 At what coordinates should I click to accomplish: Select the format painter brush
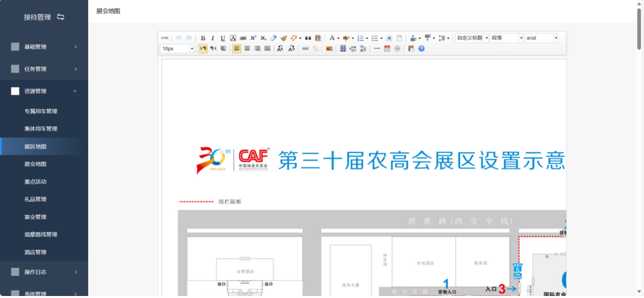[284, 38]
